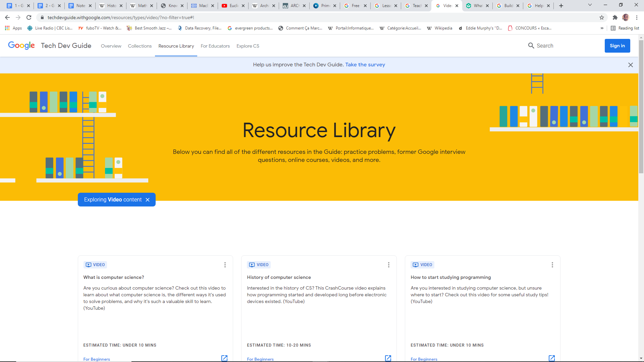The height and width of the screenshot is (362, 644).
Task: Click the Search magnifier icon
Action: click(x=531, y=46)
